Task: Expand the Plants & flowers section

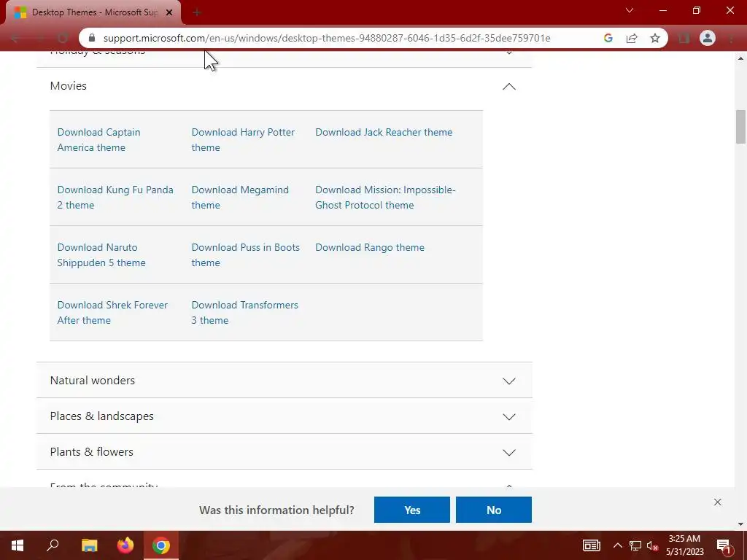Action: [x=508, y=452]
